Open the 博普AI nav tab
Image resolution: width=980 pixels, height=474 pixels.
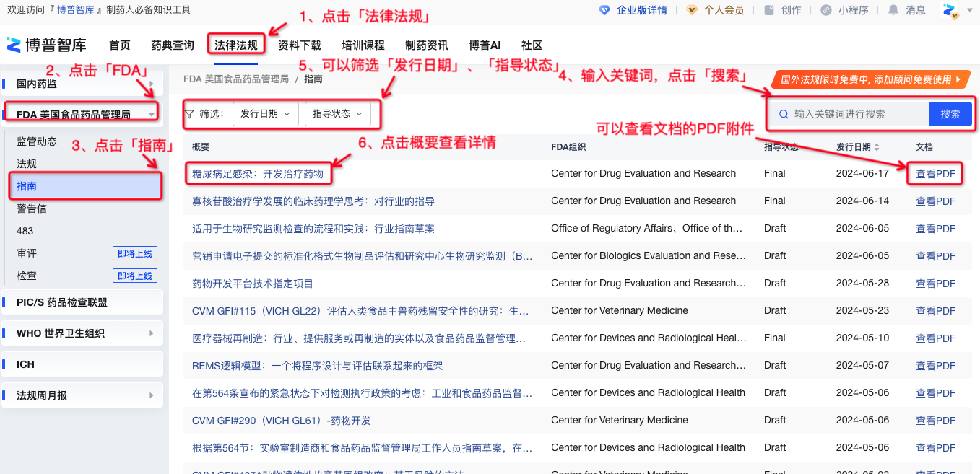[485, 45]
